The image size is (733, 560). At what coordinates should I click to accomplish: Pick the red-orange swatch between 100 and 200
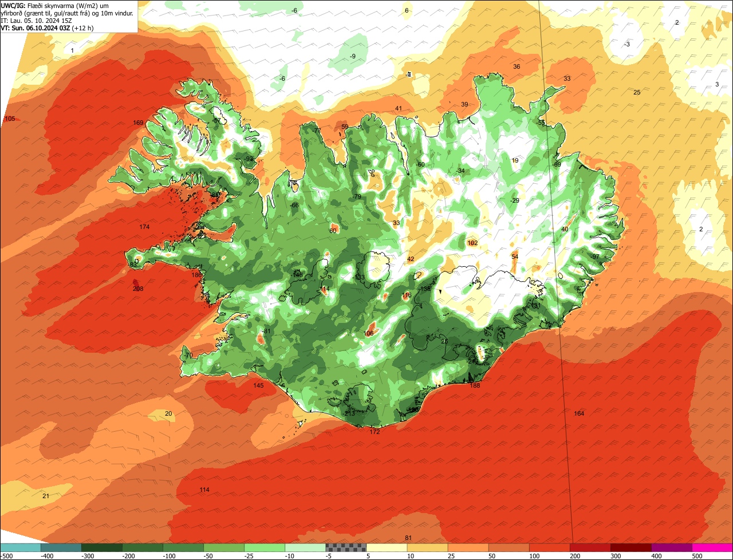pos(550,547)
